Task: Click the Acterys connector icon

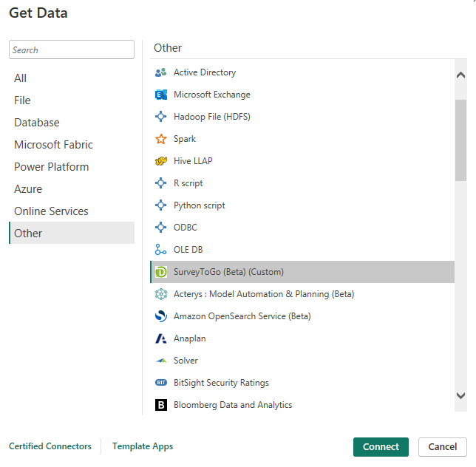Action: point(161,294)
